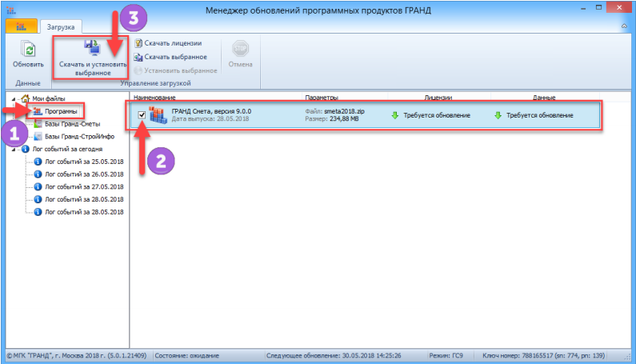Click Скачать выбранное toolbar item

click(170, 57)
